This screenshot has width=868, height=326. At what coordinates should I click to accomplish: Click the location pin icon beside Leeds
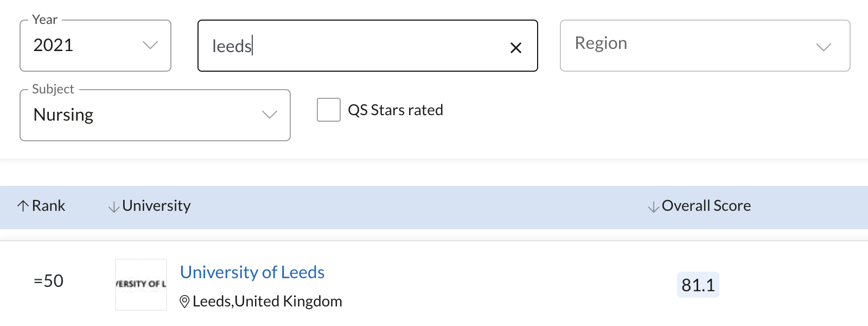[184, 302]
